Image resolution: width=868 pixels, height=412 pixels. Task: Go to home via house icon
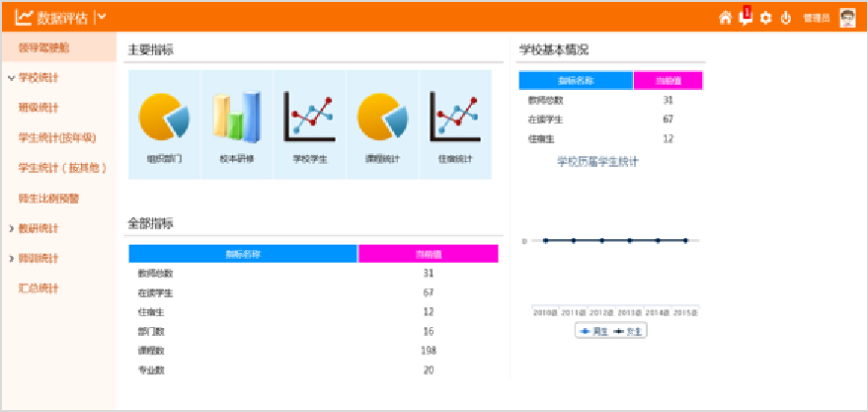725,18
